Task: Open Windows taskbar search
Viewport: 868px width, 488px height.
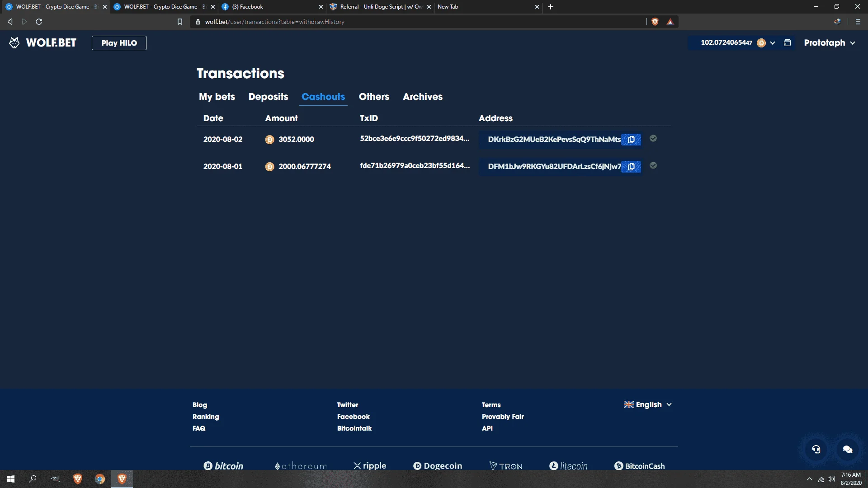Action: [x=33, y=479]
